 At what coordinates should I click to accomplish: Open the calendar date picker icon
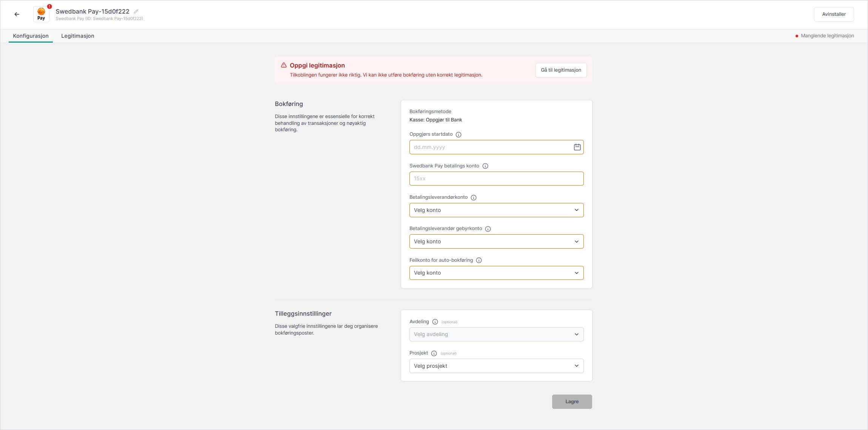point(577,147)
